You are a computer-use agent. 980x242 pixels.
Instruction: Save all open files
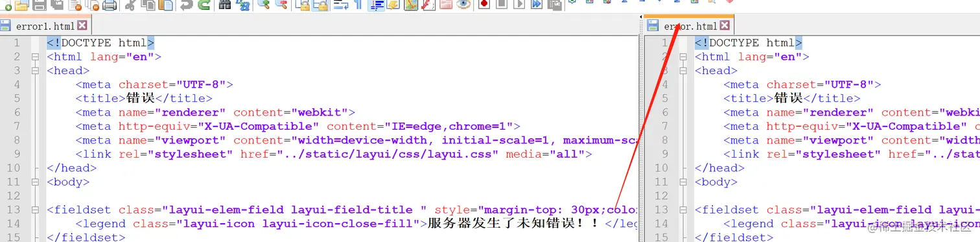tap(56, 5)
